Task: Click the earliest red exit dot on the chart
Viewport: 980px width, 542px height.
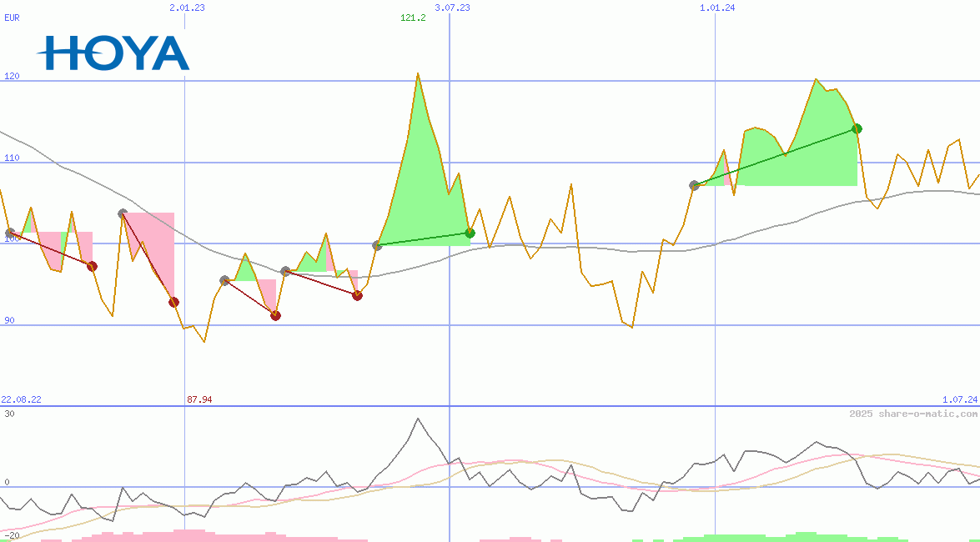Action: click(92, 267)
